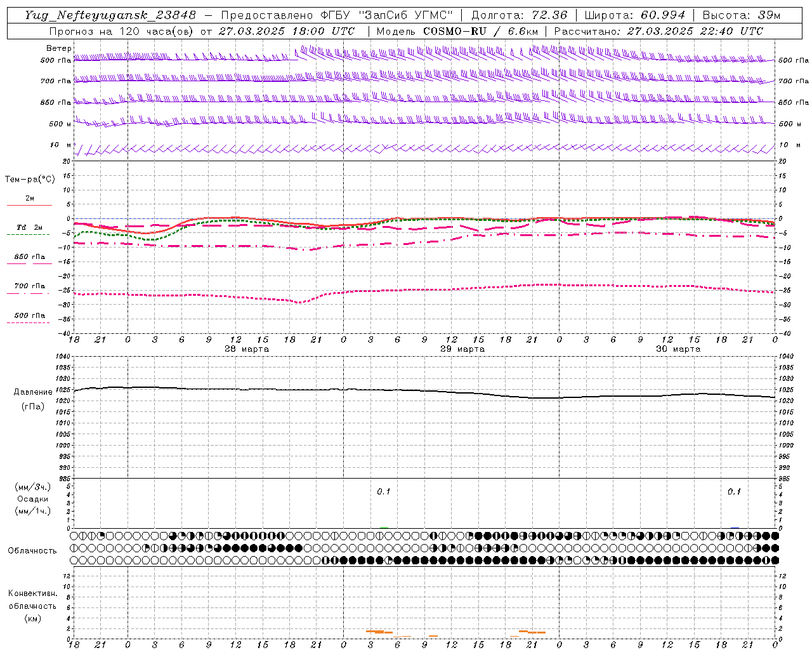Select the forecast start time 27.03.2025 18:00 UTC
The height and width of the screenshot is (650, 812).
coord(287,31)
